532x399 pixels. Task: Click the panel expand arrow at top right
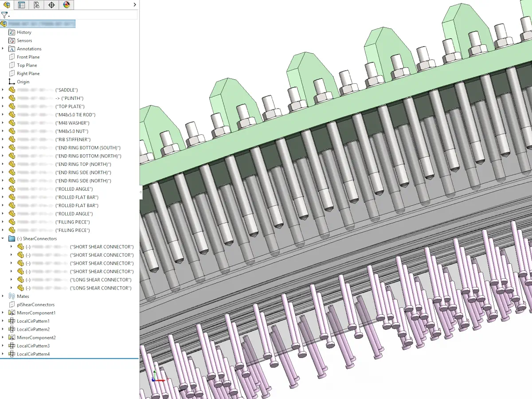[x=135, y=5]
